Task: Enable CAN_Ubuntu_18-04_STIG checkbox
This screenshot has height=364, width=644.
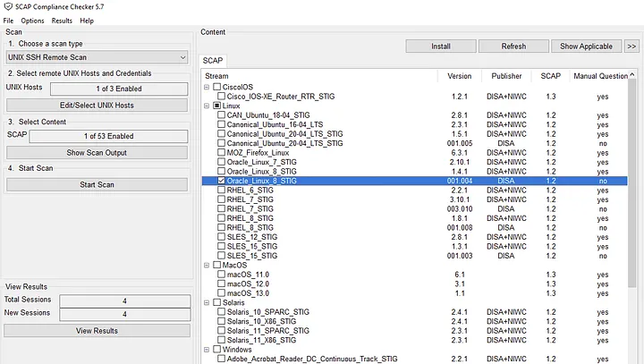Action: 222,115
